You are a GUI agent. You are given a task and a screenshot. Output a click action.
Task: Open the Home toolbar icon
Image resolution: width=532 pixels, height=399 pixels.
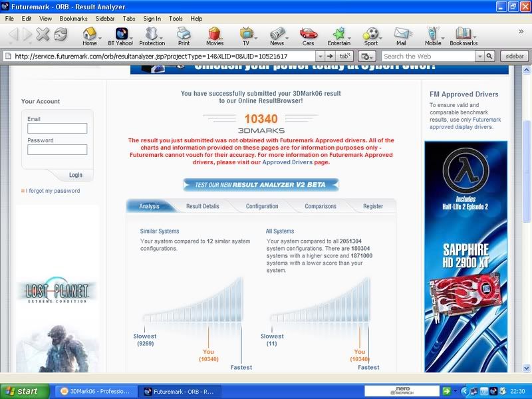[x=90, y=37]
